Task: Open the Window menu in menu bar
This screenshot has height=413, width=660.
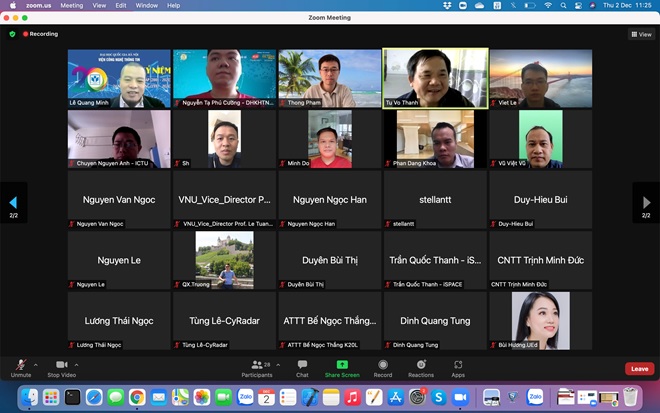Action: [146, 5]
